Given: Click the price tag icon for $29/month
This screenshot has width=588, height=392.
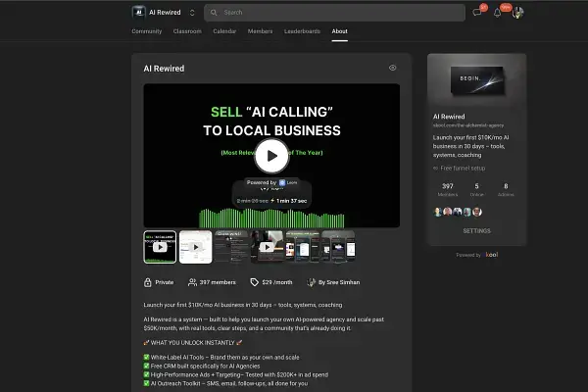Looking at the screenshot, I should tap(254, 281).
